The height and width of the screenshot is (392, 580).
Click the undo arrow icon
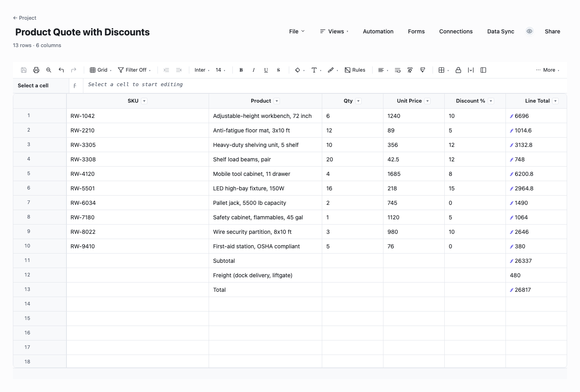(x=61, y=70)
